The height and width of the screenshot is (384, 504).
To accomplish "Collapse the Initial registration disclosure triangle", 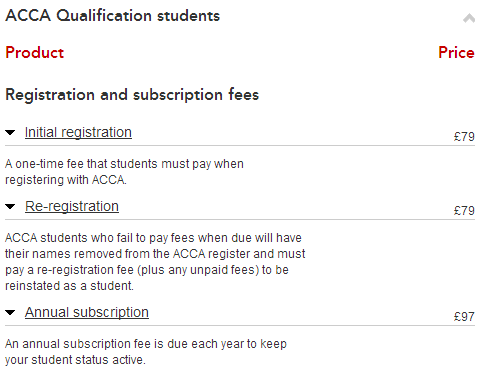I will pos(10,133).
